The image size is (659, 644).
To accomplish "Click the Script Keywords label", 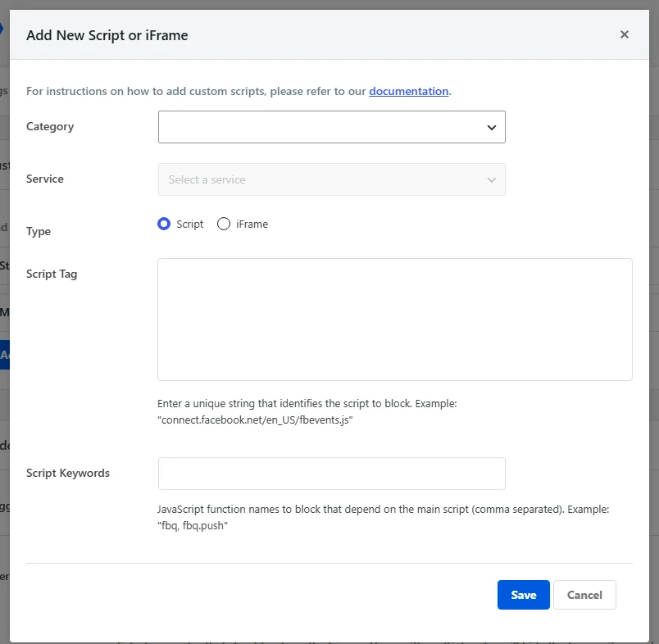I will coord(68,473).
